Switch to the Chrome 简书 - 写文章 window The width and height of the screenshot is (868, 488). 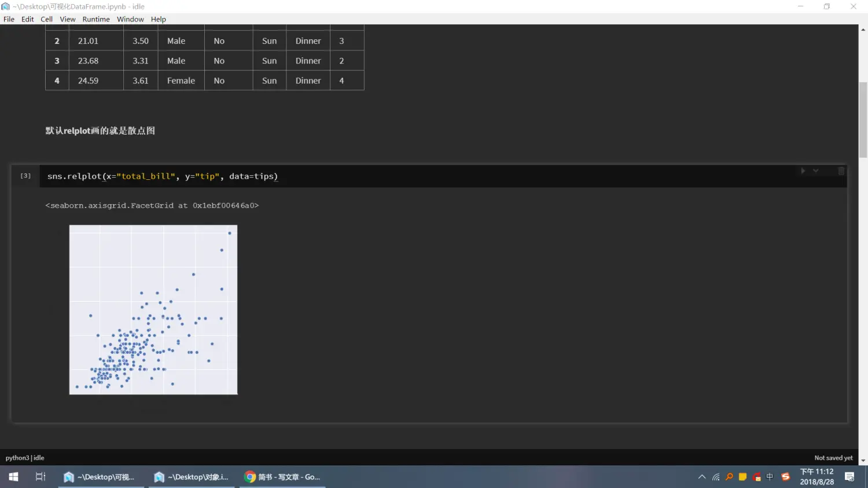282,477
